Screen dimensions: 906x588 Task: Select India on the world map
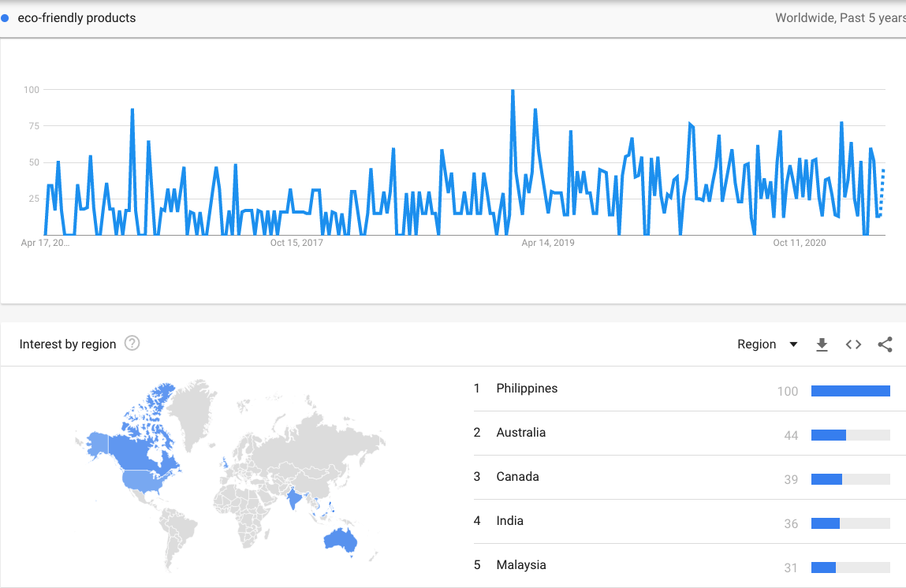tap(294, 497)
